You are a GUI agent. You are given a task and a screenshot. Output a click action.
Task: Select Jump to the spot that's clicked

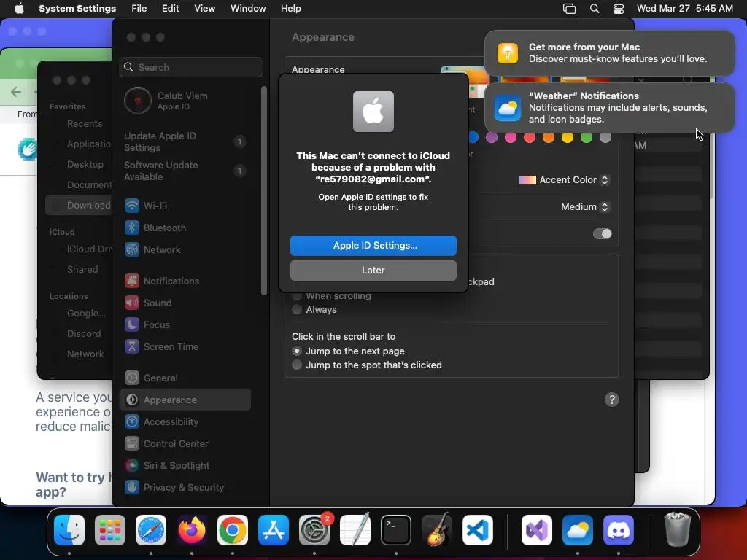pos(297,365)
